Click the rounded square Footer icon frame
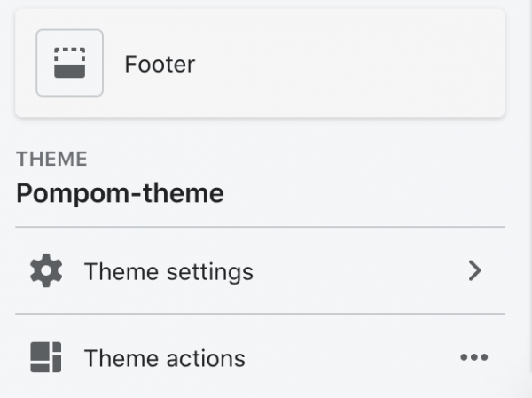Image resolution: width=532 pixels, height=398 pixels. pyautogui.click(x=69, y=63)
